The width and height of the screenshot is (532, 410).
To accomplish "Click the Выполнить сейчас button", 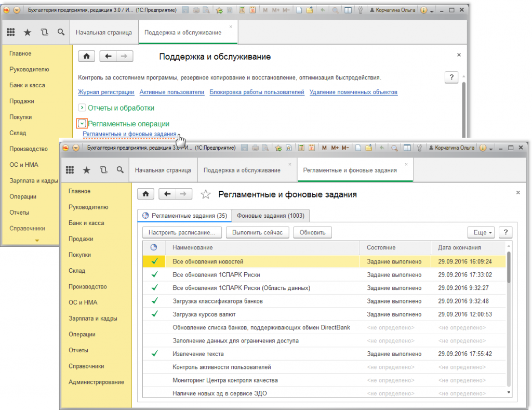I will [258, 232].
